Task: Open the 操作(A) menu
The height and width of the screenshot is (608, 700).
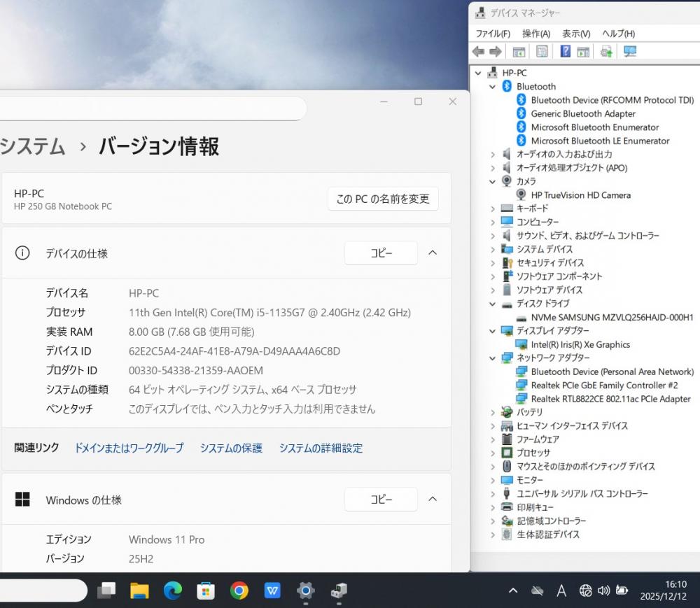Action: [x=536, y=34]
